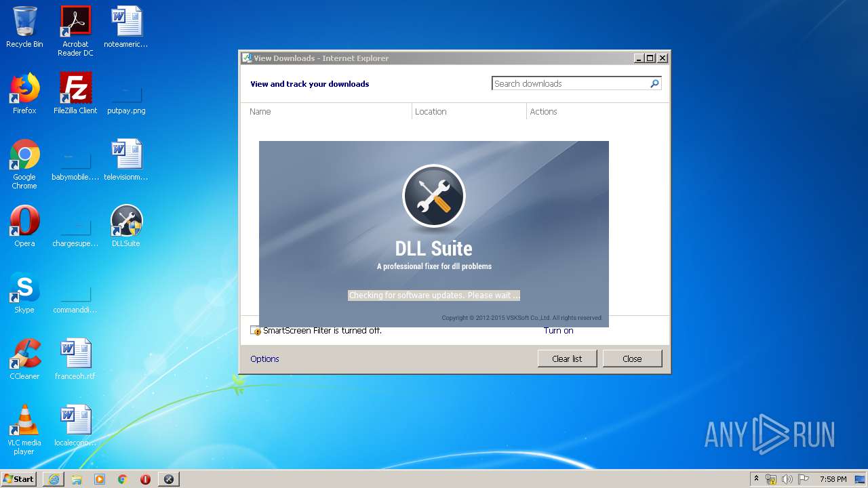Screen dimensions: 868x488
Task: Click the search magnifier in downloads box
Action: (654, 83)
